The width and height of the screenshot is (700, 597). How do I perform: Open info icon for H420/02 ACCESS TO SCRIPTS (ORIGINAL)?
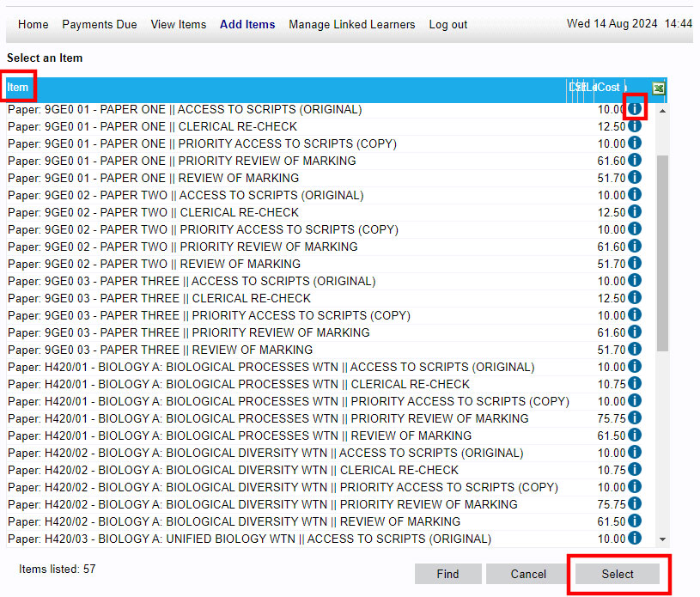(x=633, y=453)
